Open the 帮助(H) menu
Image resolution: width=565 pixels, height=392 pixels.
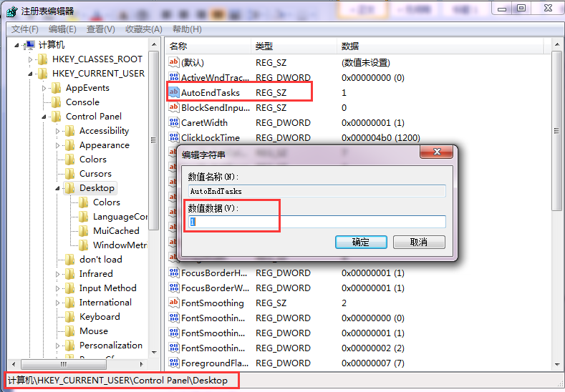coord(187,29)
